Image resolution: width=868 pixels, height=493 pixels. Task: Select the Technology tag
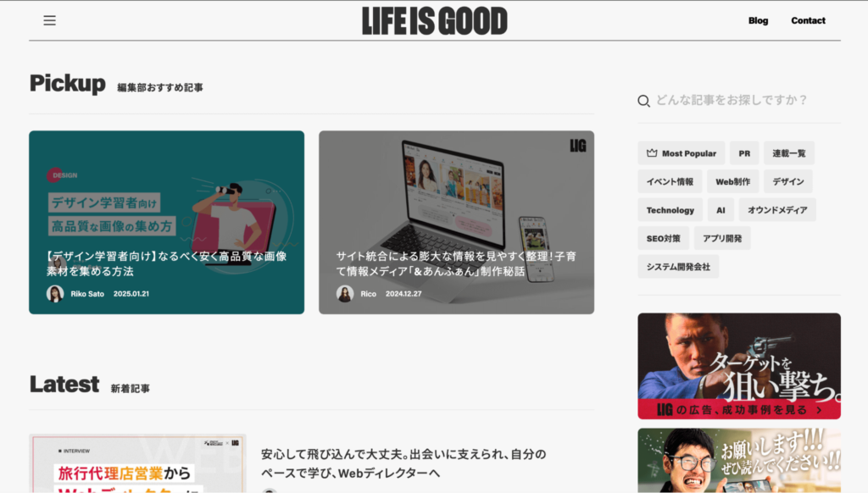[x=670, y=210]
